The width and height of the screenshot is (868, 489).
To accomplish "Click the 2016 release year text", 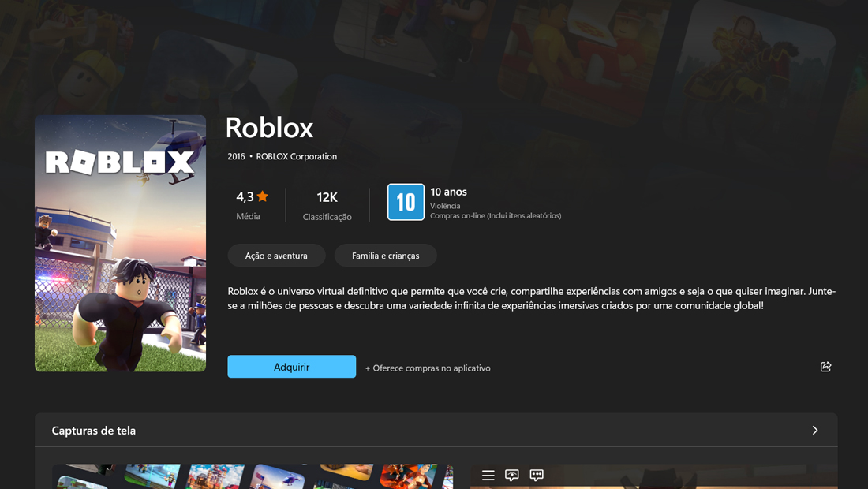I will click(x=236, y=156).
